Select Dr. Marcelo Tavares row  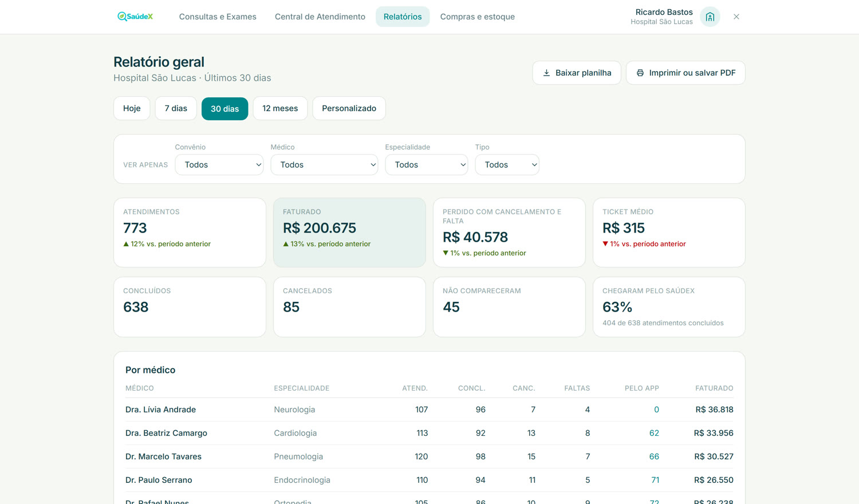(429, 456)
